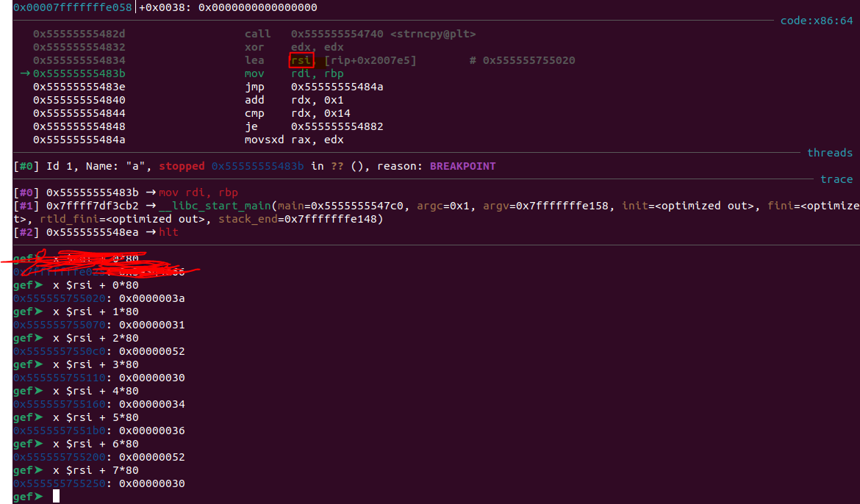
Task: Click the code:x86:64 section label
Action: click(816, 21)
